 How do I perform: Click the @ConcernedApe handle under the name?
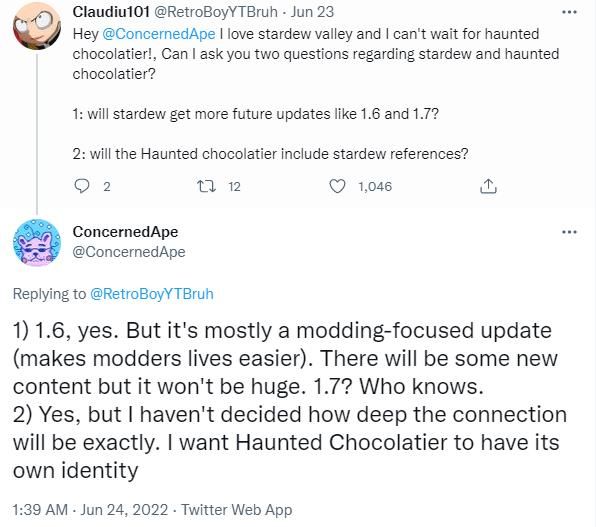coord(129,252)
